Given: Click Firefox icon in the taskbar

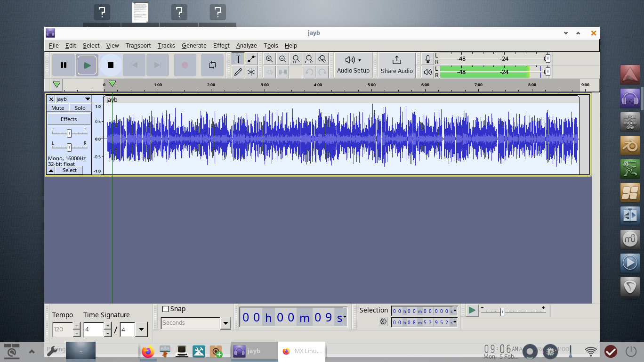Looking at the screenshot, I should click(x=148, y=352).
